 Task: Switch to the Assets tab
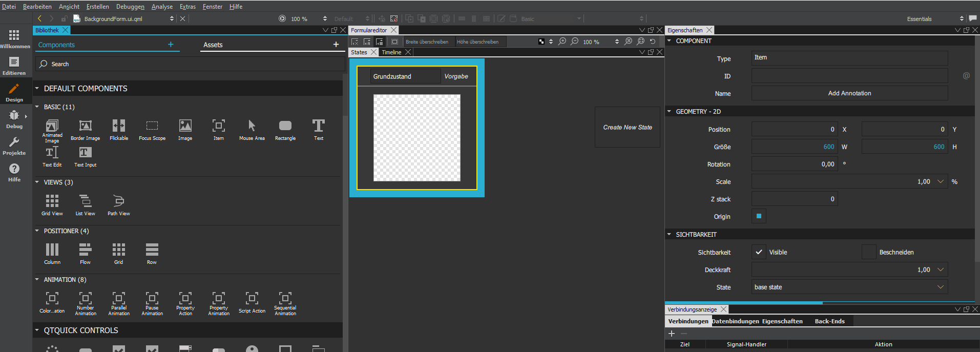coord(213,45)
